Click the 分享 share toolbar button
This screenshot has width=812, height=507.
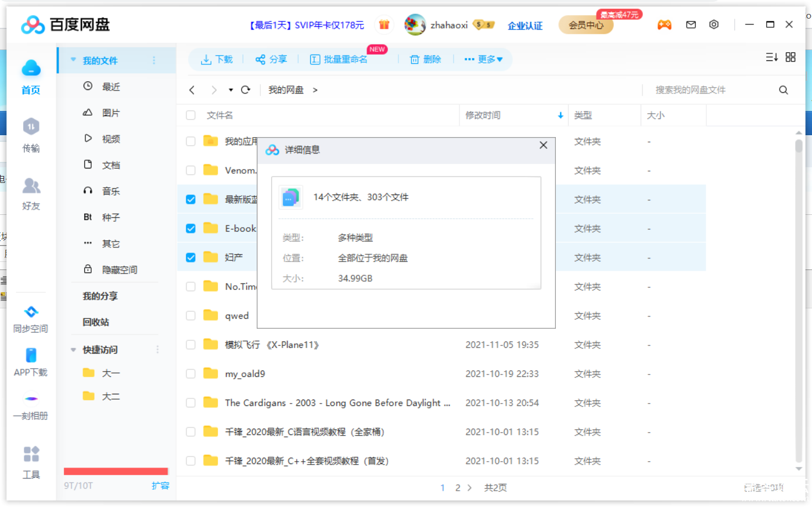(x=271, y=59)
